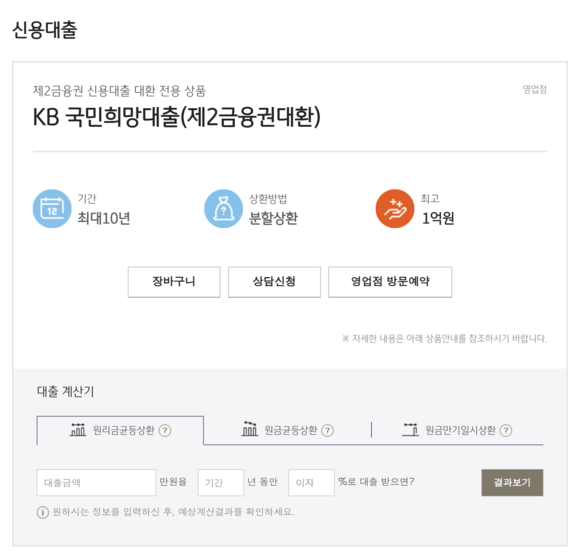Click the 상담신청 button
Viewport: 580px width, 555px height.
274,282
